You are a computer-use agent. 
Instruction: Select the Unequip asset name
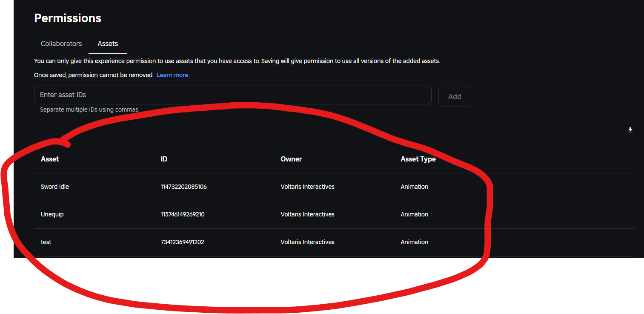point(52,214)
